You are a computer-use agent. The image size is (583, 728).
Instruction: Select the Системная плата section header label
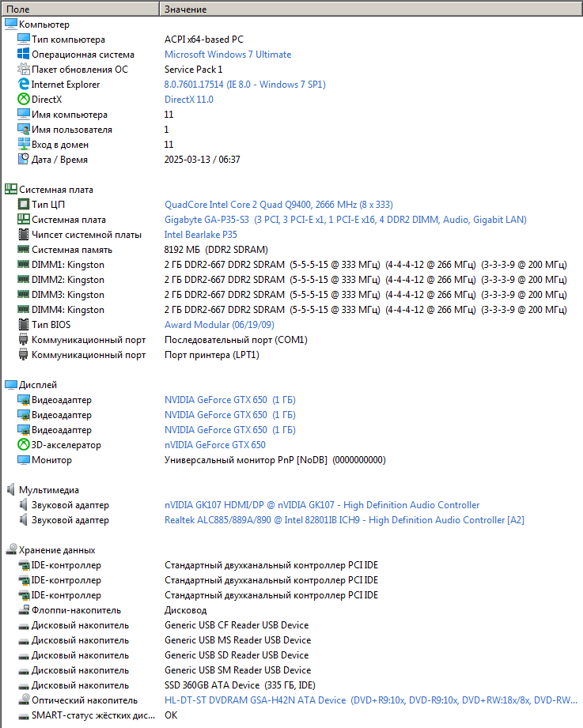56,190
